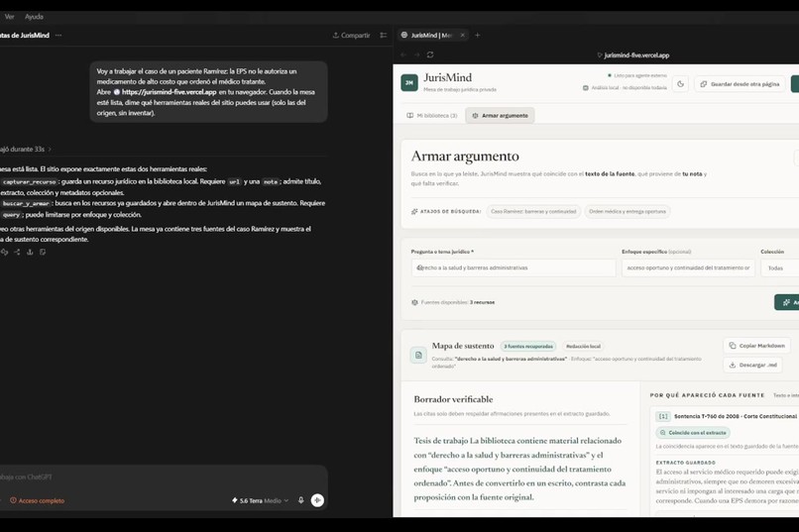
Task: Open the settings sliders icon beside Compartir
Action: pyautogui.click(x=384, y=35)
